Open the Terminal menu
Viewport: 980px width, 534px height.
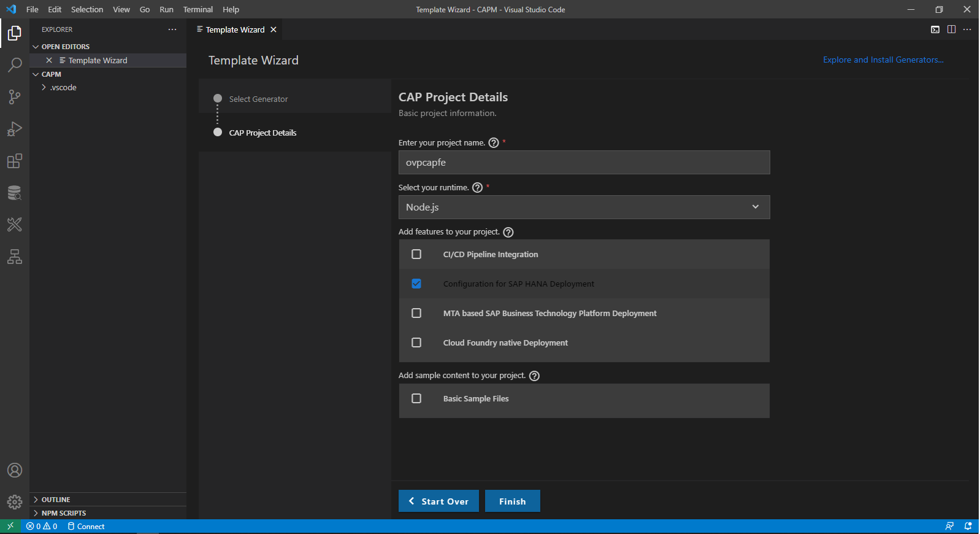[197, 9]
